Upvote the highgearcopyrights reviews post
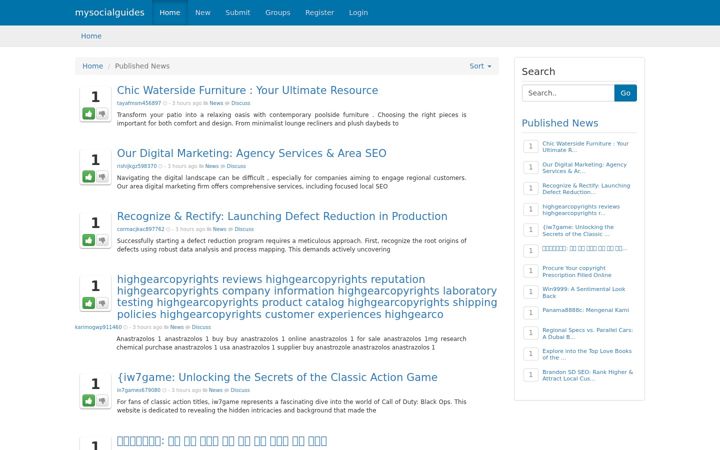Viewport: 720px width, 450px height. coord(89,303)
